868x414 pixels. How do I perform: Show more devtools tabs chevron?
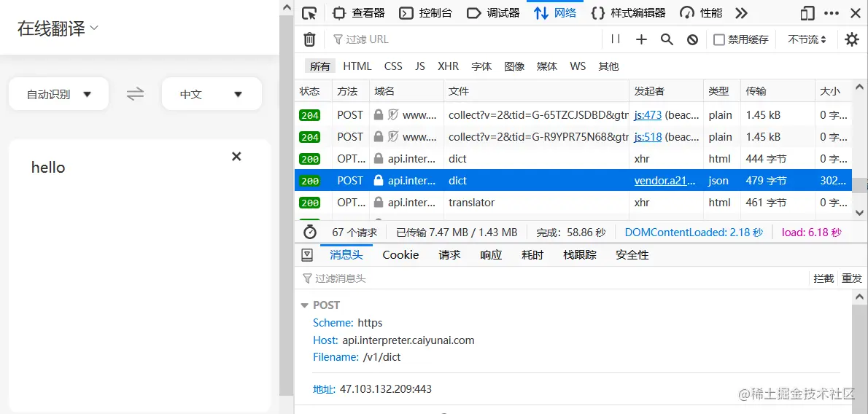(741, 13)
